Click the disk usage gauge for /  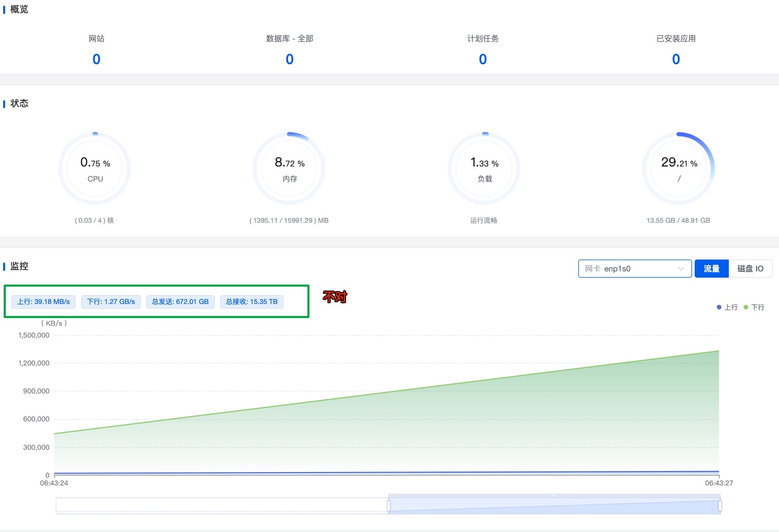[679, 169]
